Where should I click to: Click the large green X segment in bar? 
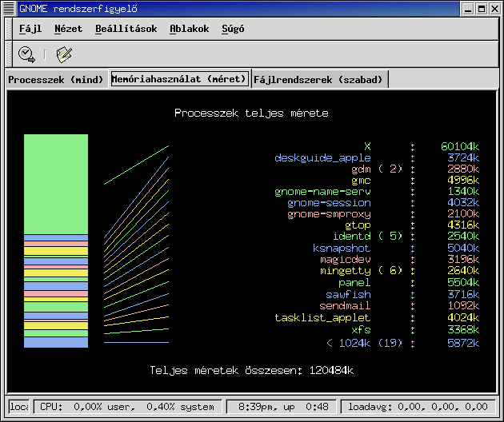[55, 184]
